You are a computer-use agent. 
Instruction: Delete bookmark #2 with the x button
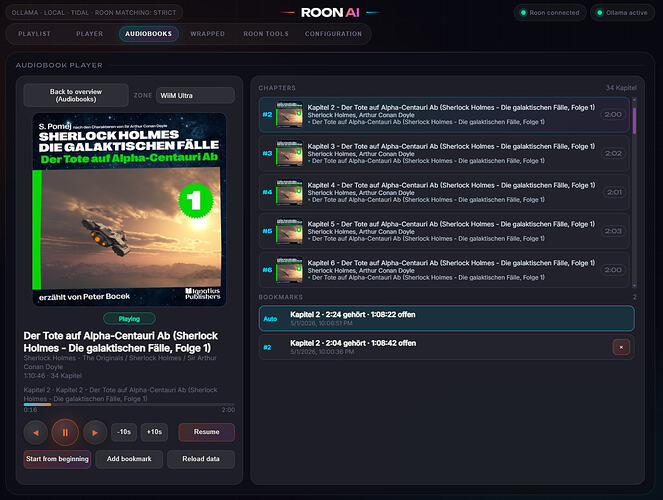pos(621,347)
